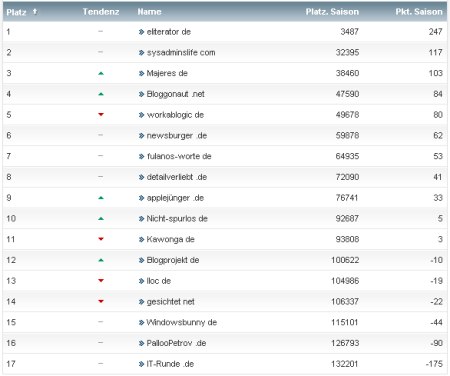450x376 pixels.
Task: Click the chevron icon before gesichtet net
Action: pyautogui.click(x=141, y=302)
